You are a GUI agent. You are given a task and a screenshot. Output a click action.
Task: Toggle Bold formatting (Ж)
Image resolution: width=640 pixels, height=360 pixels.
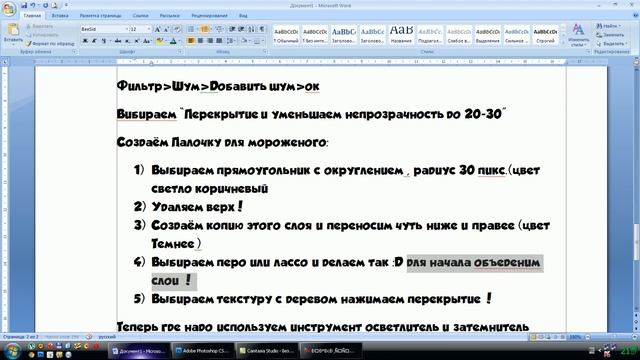click(85, 41)
